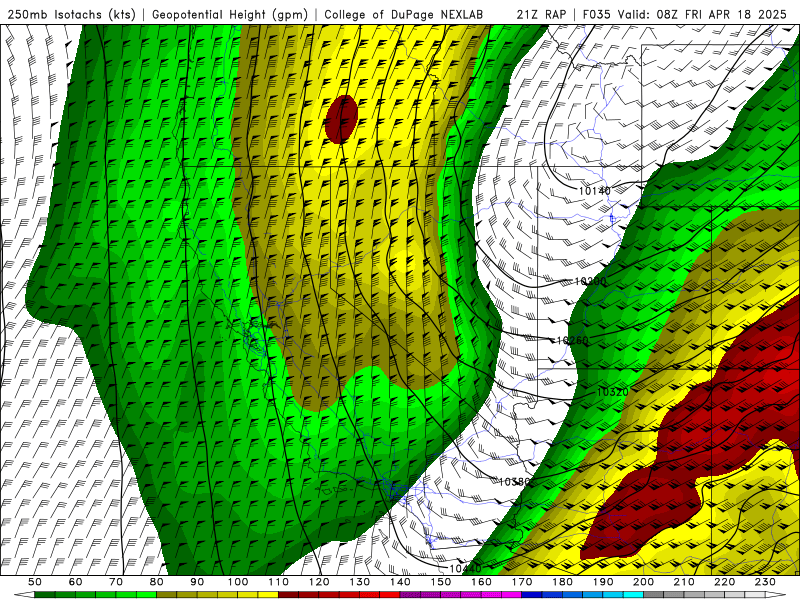Click the gray color bar swatch below 210
The width and height of the screenshot is (800, 600).
coord(695,595)
